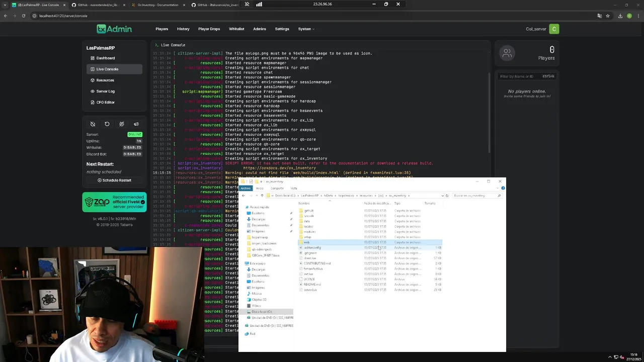Expand the System dropdown menu
This screenshot has height=362, width=644.
coord(306,29)
